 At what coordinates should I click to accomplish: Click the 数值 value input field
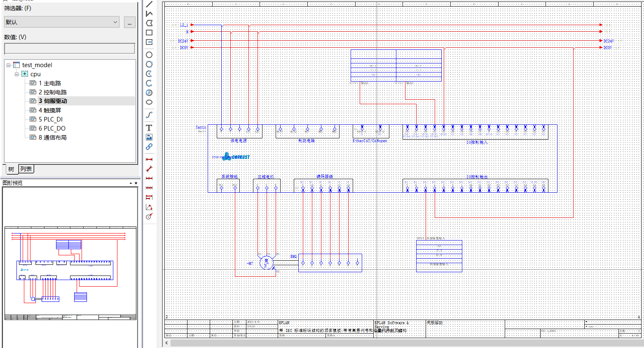(70, 49)
